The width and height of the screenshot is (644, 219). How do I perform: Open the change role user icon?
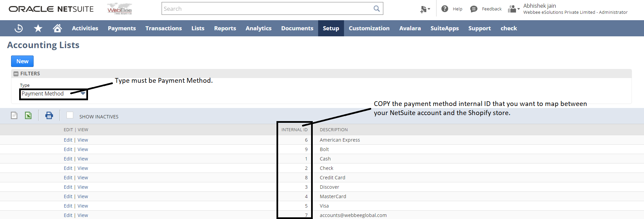514,9
